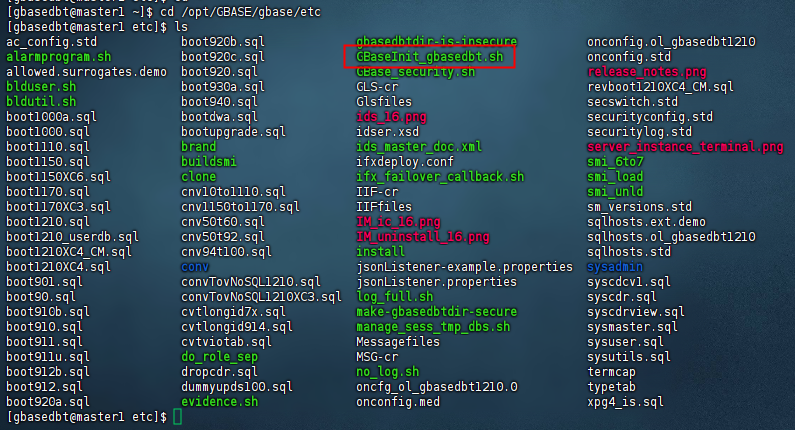Image resolution: width=795 pixels, height=430 pixels.
Task: Click jsonListener-example.properties file
Action: pyautogui.click(x=464, y=267)
